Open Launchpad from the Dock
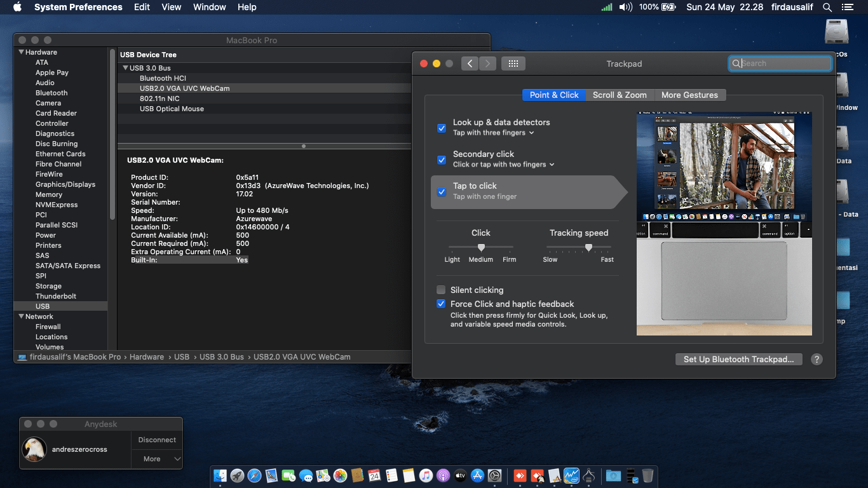This screenshot has height=488, width=868. pyautogui.click(x=236, y=475)
